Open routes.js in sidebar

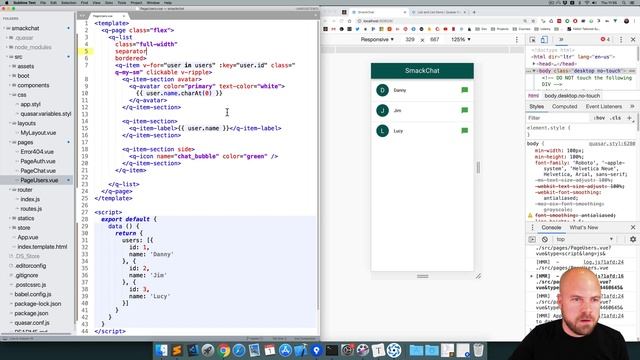pos(31,209)
